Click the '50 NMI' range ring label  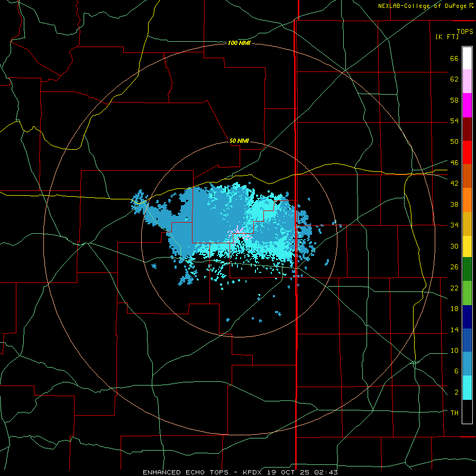click(239, 141)
